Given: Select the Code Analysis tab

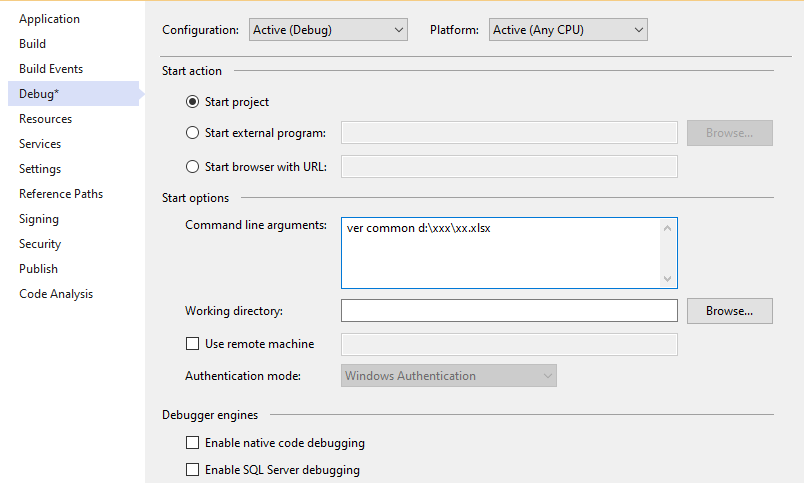Looking at the screenshot, I should click(x=56, y=294).
